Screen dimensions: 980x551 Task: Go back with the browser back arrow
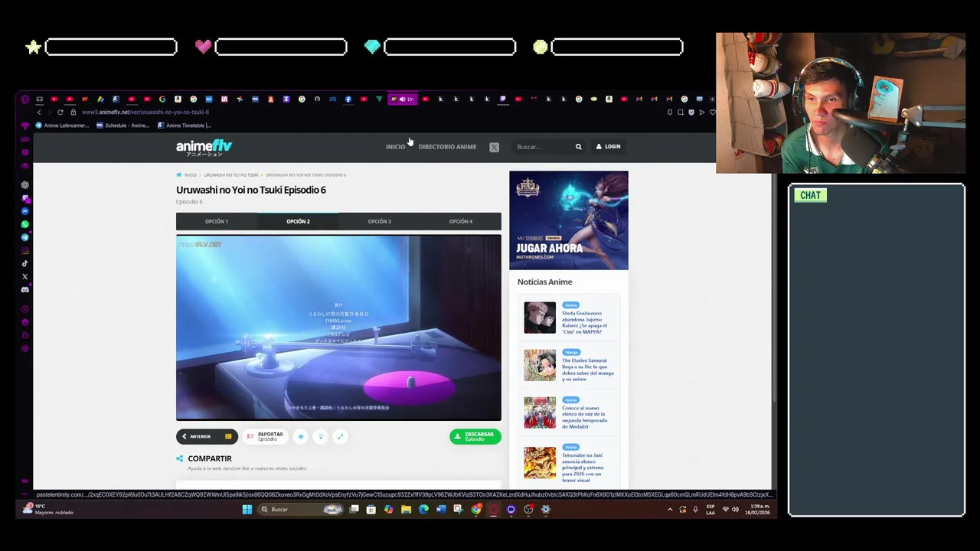pyautogui.click(x=39, y=112)
